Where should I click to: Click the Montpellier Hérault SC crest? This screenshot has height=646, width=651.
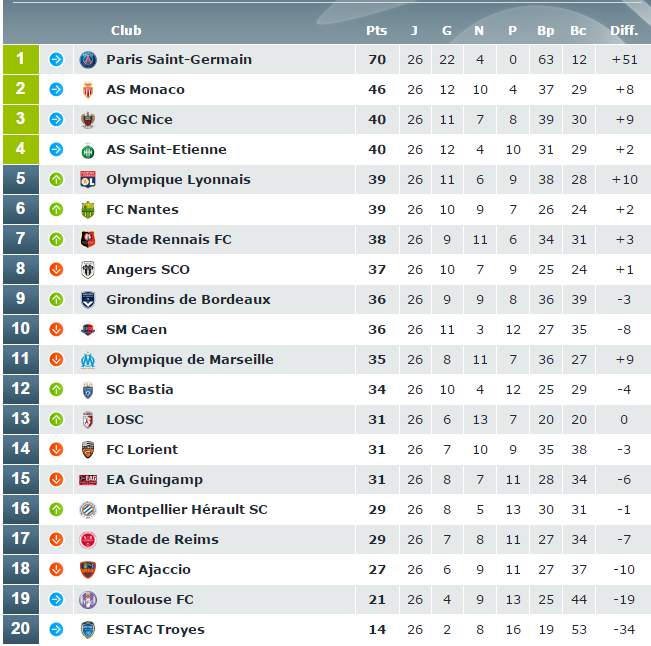88,509
